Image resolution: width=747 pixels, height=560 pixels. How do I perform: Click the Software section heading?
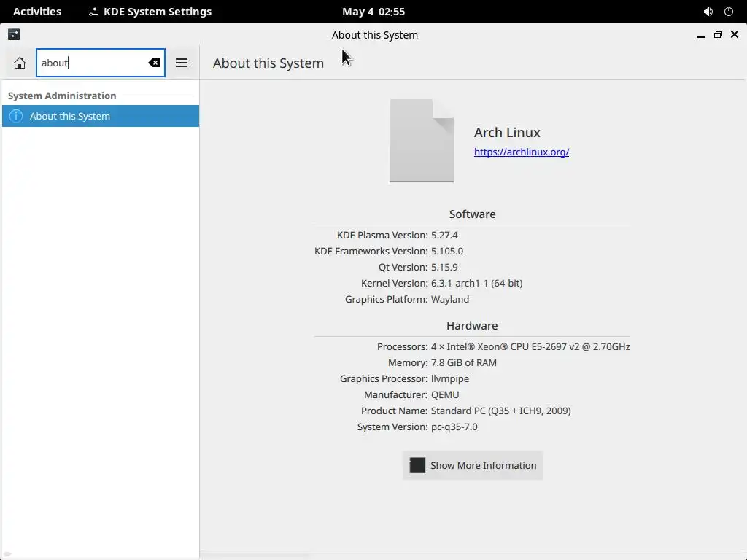[x=472, y=214]
